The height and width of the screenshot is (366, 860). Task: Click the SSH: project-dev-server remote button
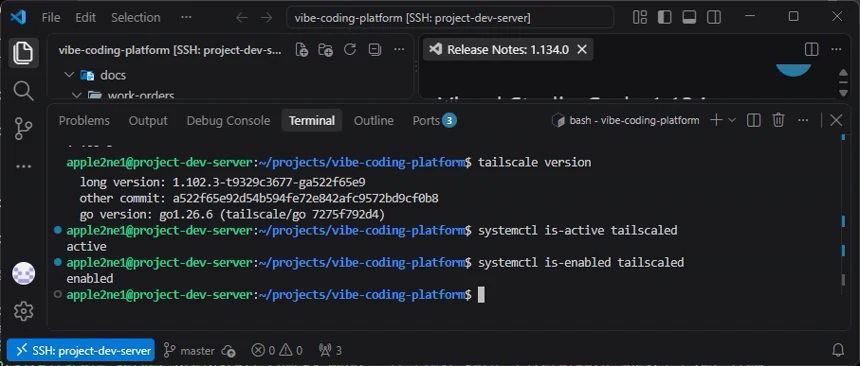pos(81,350)
